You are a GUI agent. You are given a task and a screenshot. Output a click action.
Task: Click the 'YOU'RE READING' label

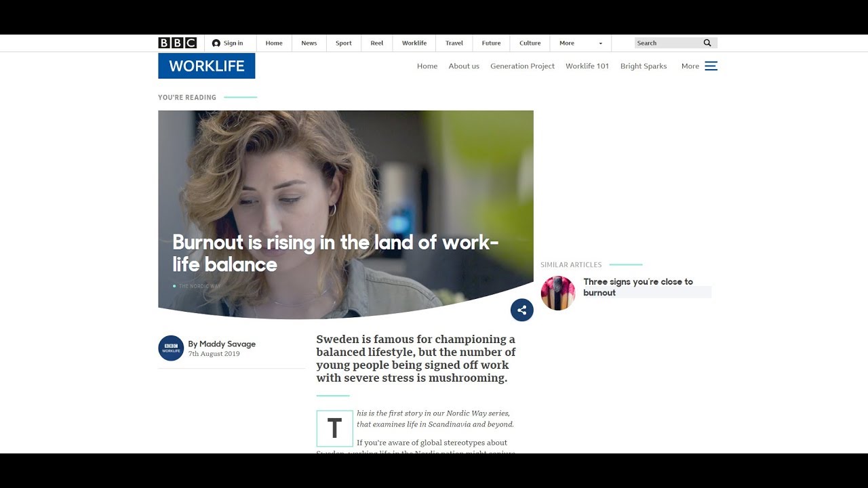[187, 98]
